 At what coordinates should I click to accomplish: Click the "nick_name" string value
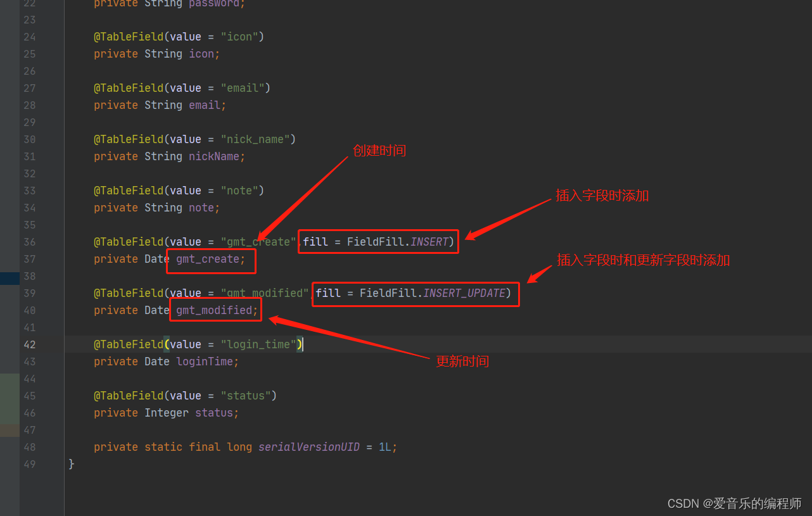tap(255, 139)
